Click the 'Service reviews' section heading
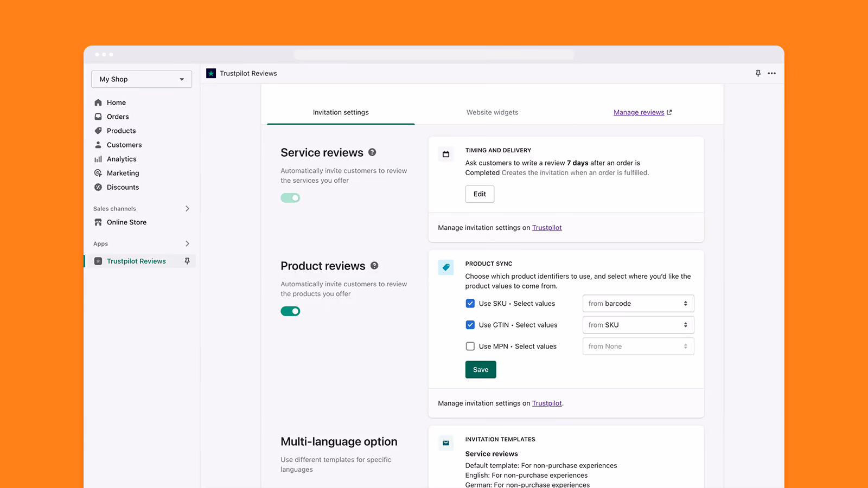868x488 pixels. [322, 153]
